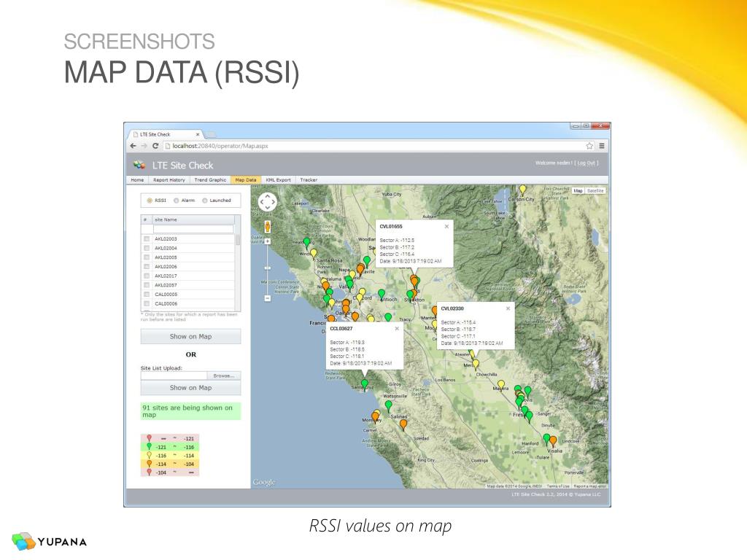The image size is (747, 560).
Task: Click the Browse file button
Action: pyautogui.click(x=223, y=376)
